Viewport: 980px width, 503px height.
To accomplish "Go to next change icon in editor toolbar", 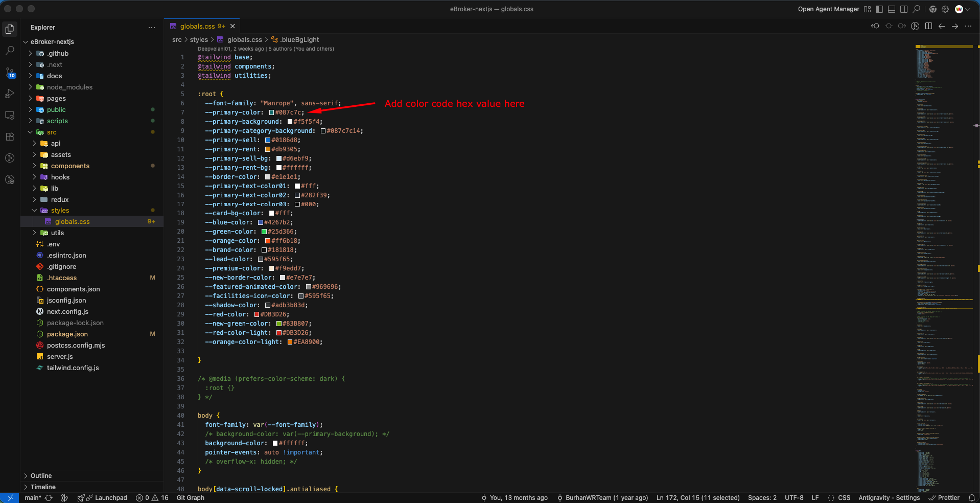I will 902,26.
